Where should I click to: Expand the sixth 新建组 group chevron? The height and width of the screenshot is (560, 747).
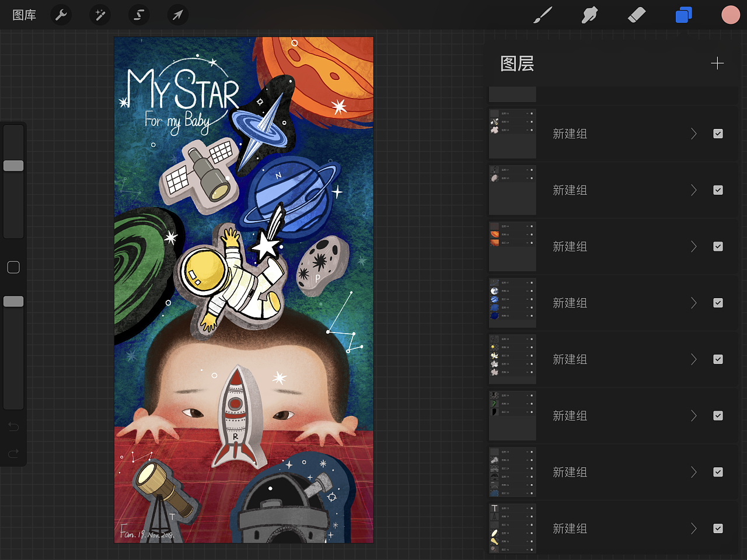[x=693, y=415]
